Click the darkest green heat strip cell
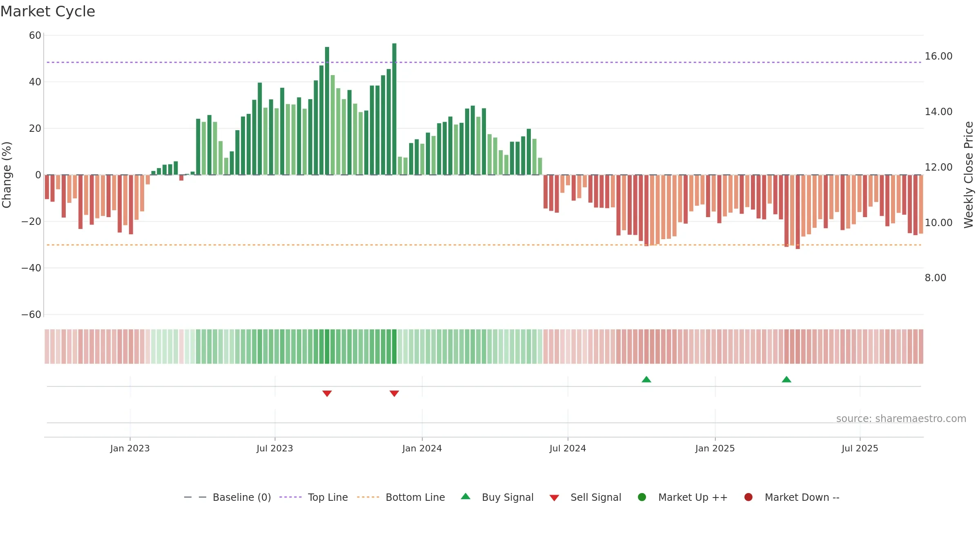980x551 pixels. click(x=394, y=347)
